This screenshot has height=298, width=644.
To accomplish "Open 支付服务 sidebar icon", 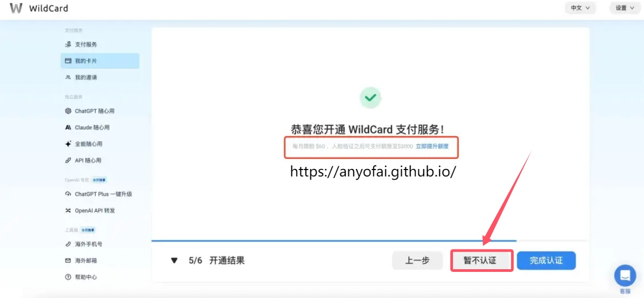I will click(68, 44).
